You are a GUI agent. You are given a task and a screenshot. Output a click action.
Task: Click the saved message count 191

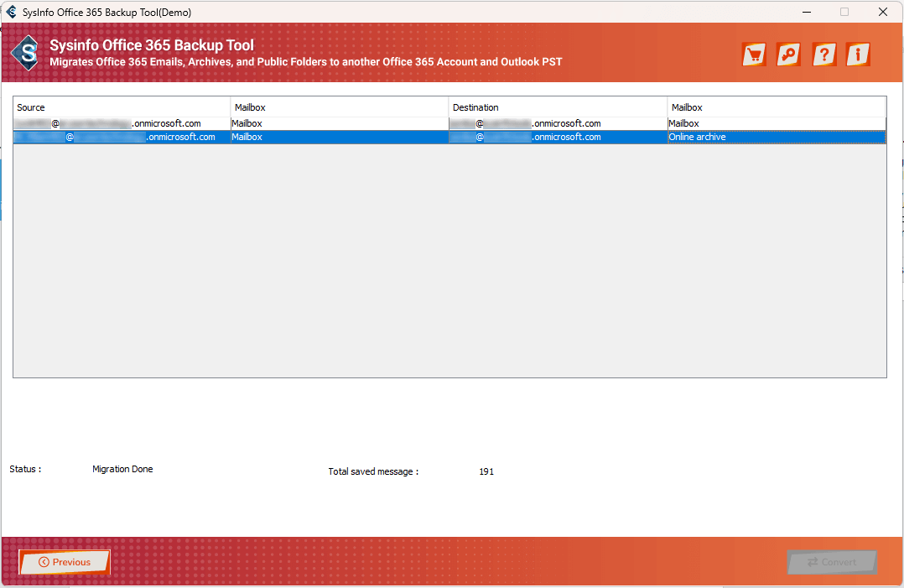coord(486,471)
